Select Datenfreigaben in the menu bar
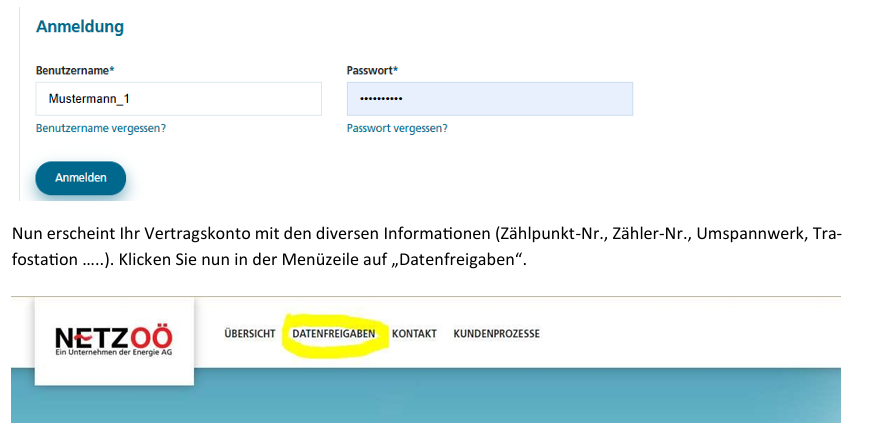 (x=333, y=334)
